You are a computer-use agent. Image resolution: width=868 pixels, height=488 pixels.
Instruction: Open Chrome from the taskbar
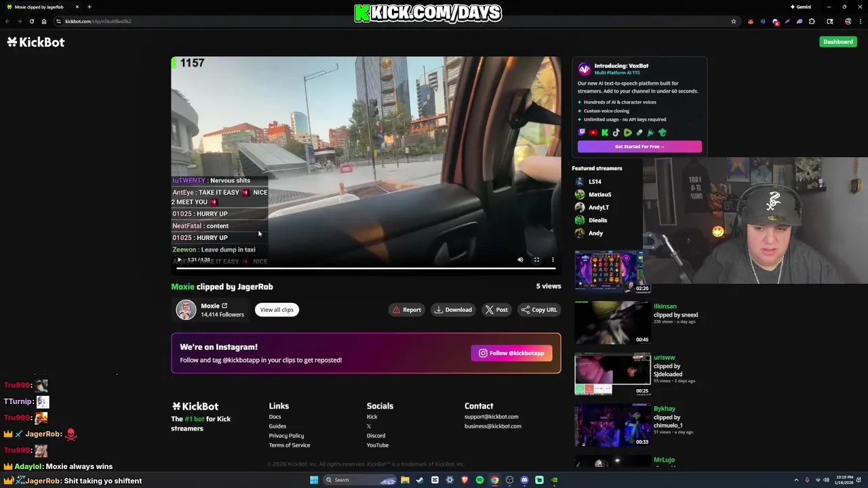tap(494, 480)
